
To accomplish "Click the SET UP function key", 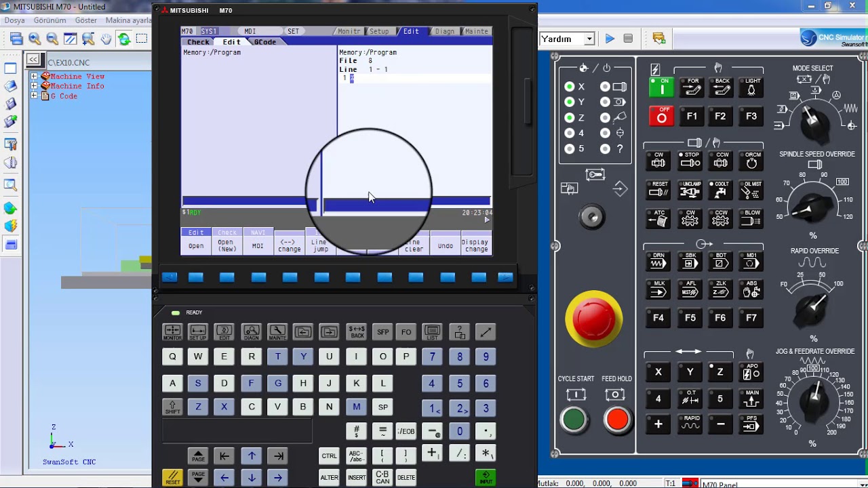I will point(198,331).
